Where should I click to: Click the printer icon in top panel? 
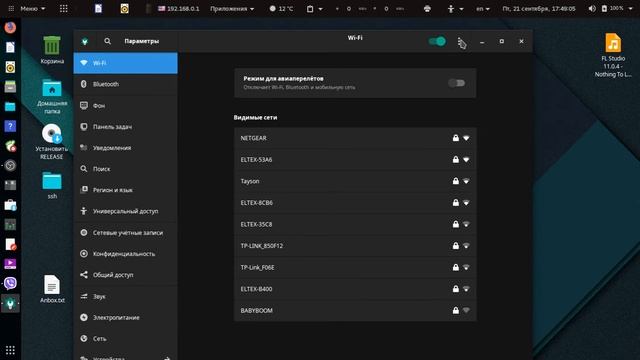coord(427,9)
